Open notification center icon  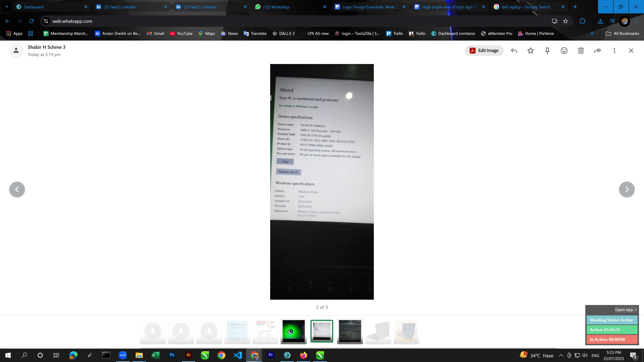pos(633,355)
